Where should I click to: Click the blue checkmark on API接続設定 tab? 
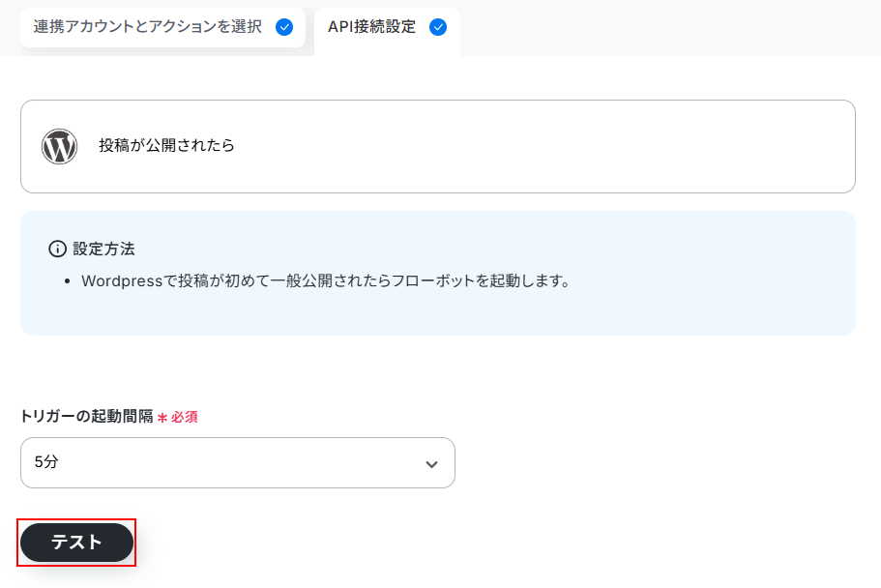438,27
